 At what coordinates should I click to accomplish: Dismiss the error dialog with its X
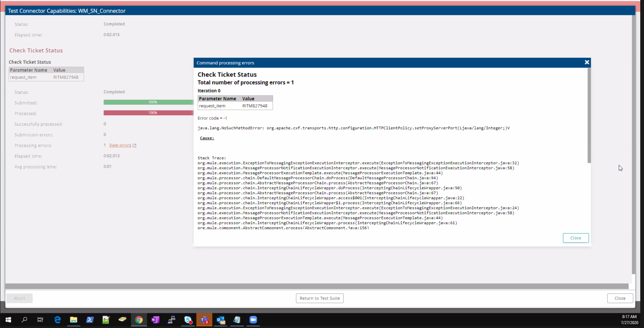587,62
